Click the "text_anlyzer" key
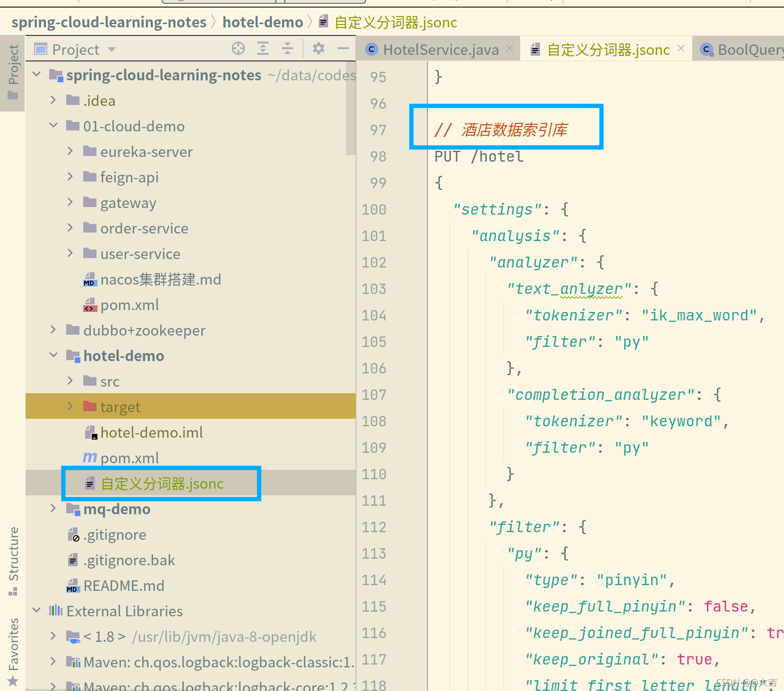This screenshot has height=691, width=784. click(569, 289)
